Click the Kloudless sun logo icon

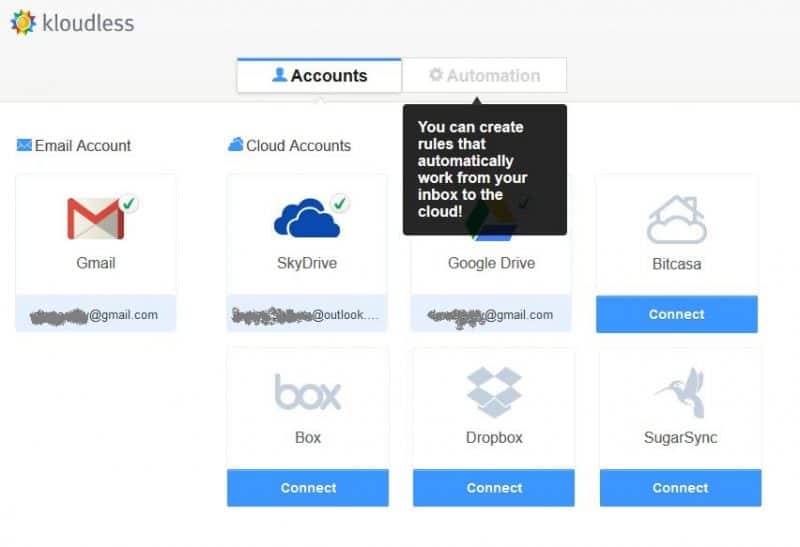(23, 22)
